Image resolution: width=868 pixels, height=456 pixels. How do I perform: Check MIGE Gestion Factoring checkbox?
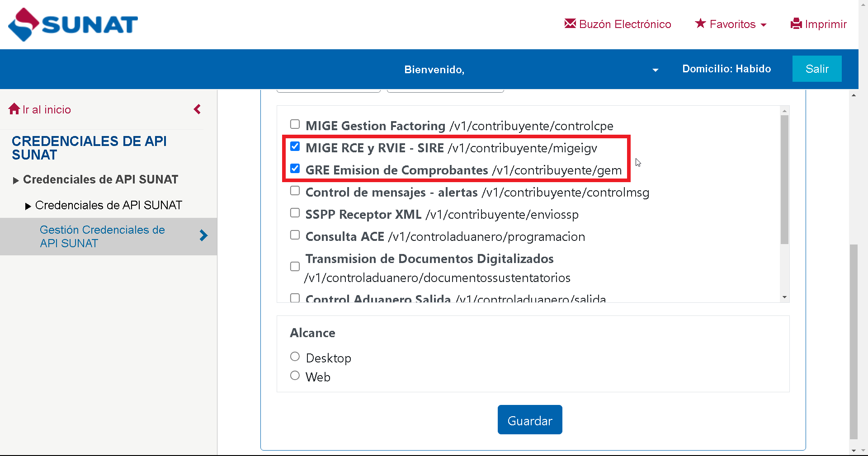(295, 124)
